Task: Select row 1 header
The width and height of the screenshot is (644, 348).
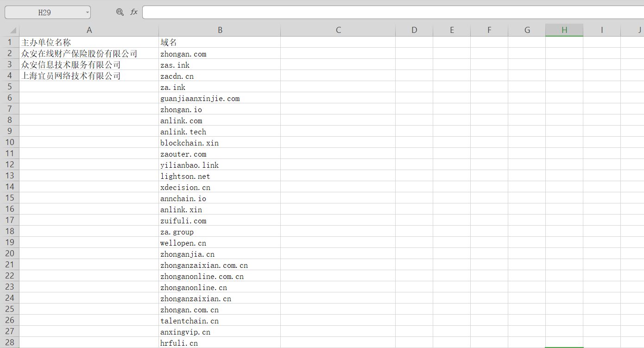Action: (x=10, y=42)
